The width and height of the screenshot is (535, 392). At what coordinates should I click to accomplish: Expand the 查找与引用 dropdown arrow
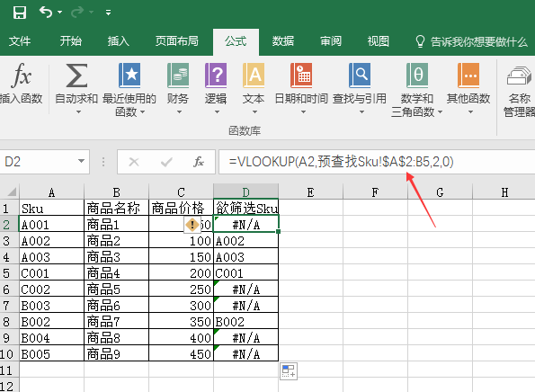pyautogui.click(x=361, y=111)
